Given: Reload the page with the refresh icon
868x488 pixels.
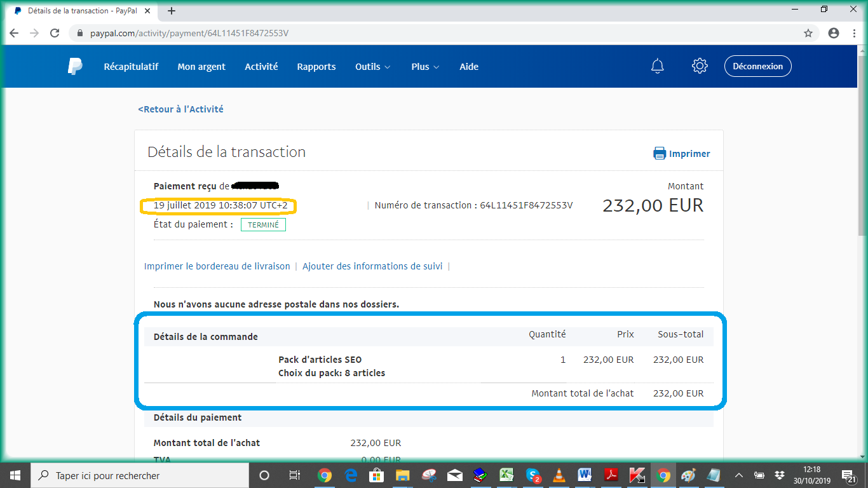Looking at the screenshot, I should click(x=55, y=33).
